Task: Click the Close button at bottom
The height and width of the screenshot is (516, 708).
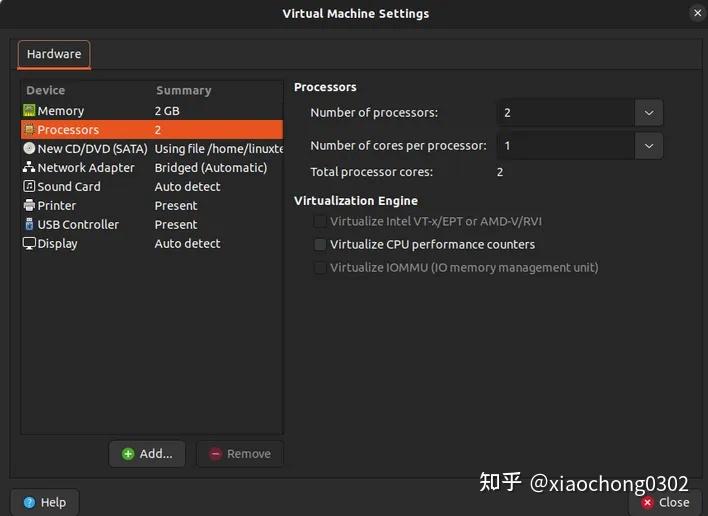Action: 666,502
